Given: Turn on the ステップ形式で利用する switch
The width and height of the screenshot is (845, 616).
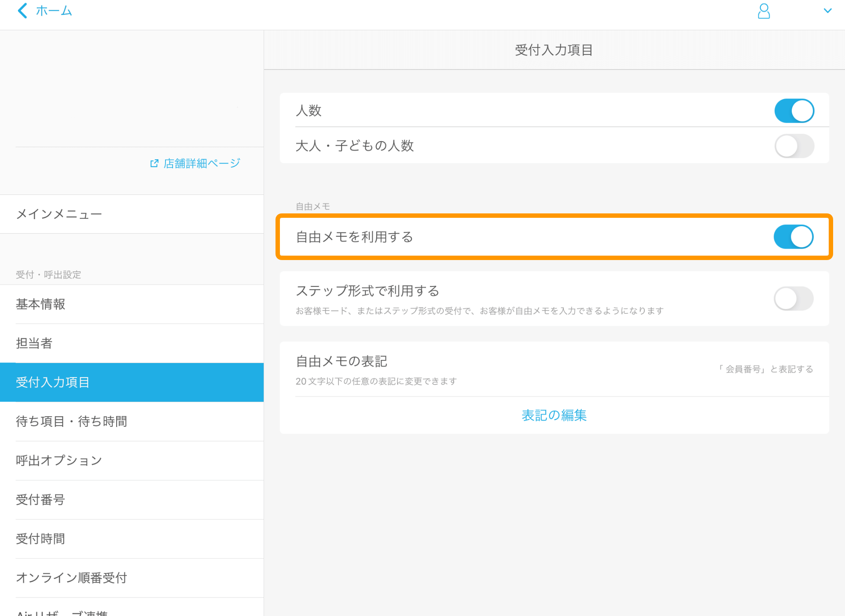Looking at the screenshot, I should click(x=794, y=298).
